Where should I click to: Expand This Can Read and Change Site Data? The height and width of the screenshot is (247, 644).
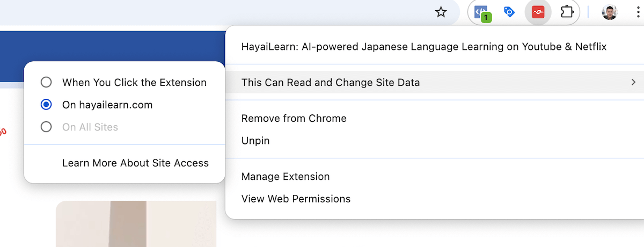(x=435, y=82)
